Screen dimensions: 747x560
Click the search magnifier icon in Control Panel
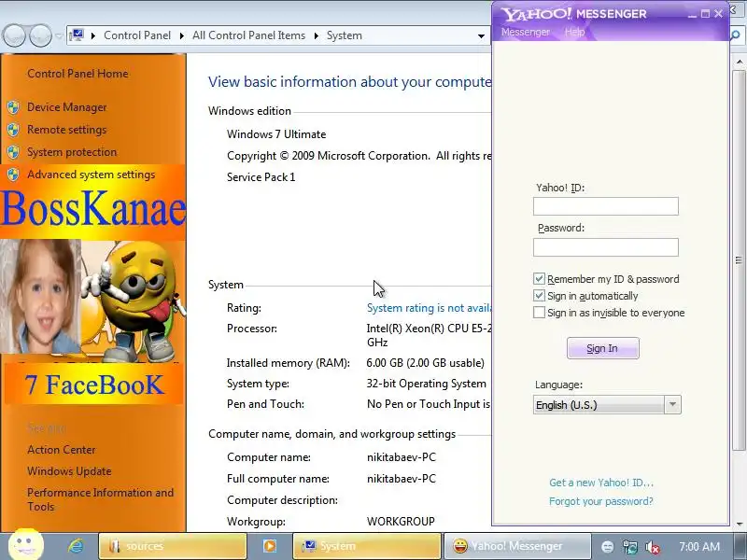point(736,35)
